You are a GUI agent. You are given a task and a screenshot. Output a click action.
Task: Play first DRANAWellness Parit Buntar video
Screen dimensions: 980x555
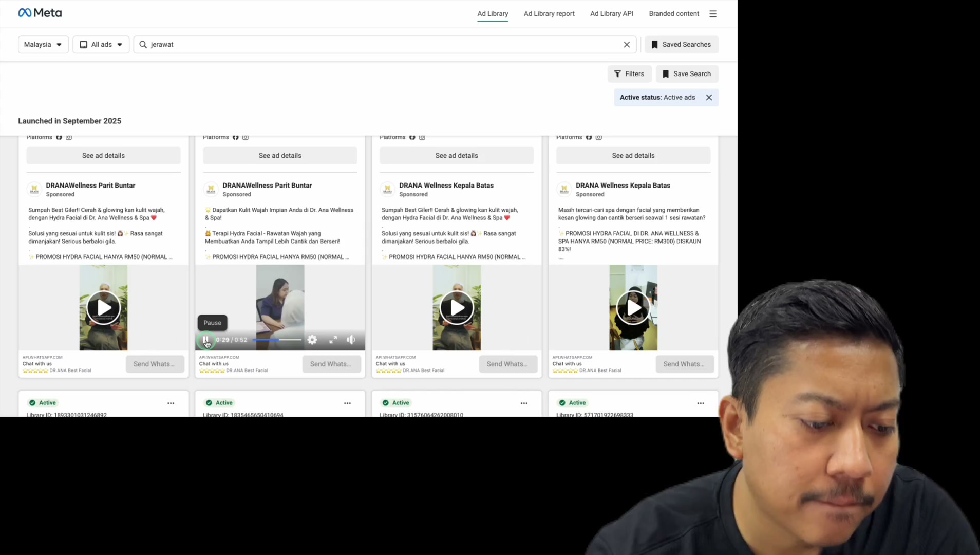tap(103, 308)
